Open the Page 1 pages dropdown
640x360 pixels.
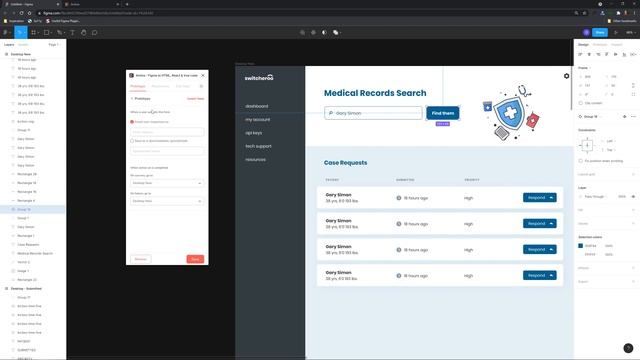coord(54,44)
